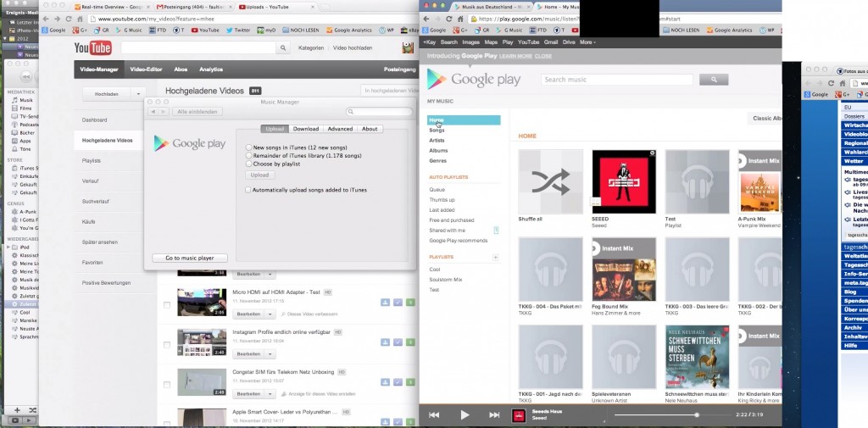Select Remainder of iTunes library radio option
This screenshot has width=868, height=428.
coord(249,156)
